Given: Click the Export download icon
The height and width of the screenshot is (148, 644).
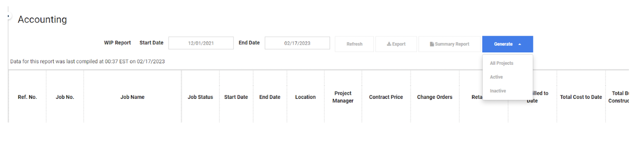Looking at the screenshot, I should tap(389, 44).
